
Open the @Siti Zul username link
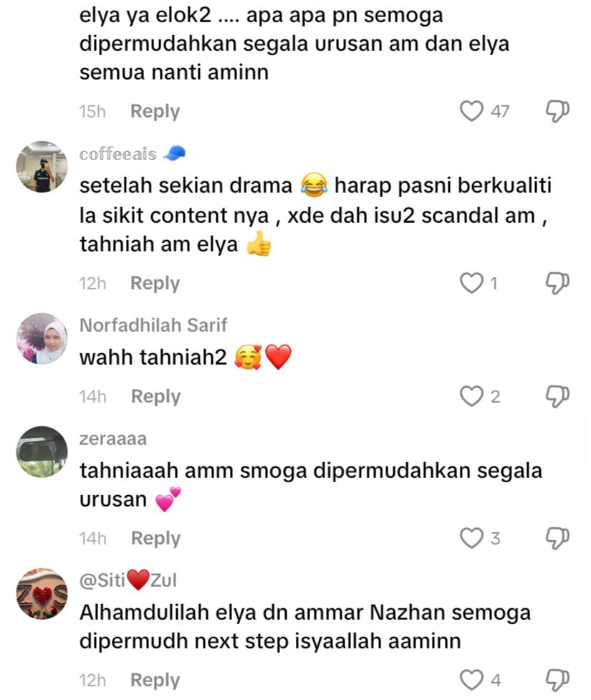(x=128, y=580)
